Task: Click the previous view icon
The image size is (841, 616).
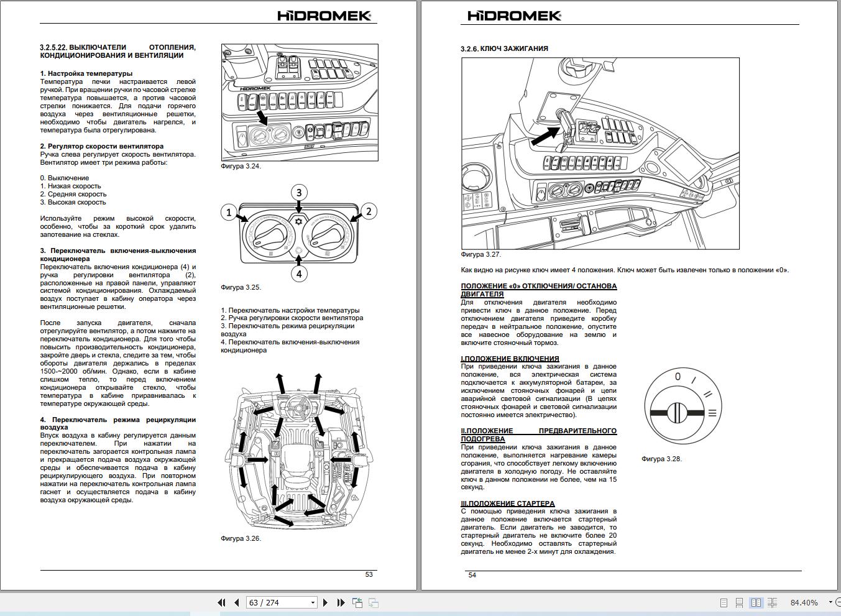Action: pyautogui.click(x=357, y=602)
